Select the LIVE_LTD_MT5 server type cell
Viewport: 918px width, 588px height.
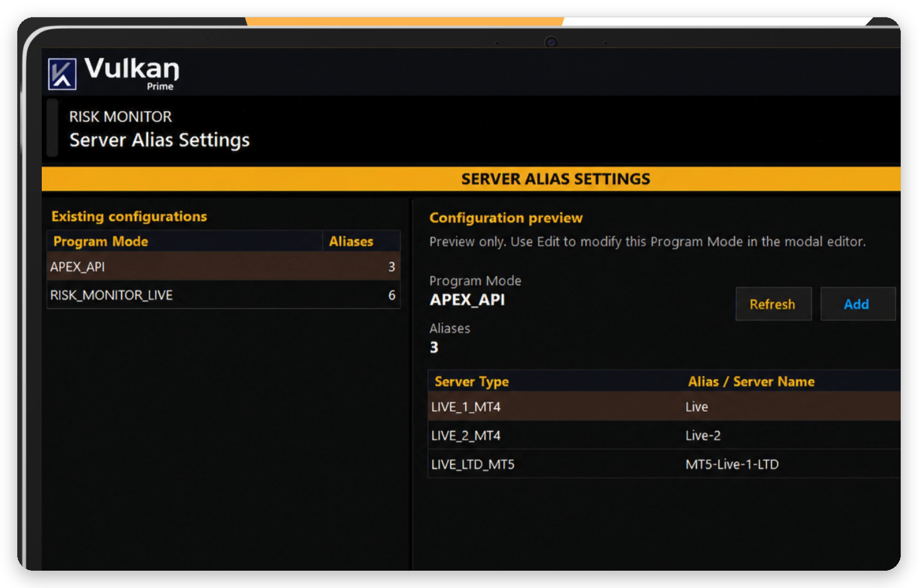[555, 464]
